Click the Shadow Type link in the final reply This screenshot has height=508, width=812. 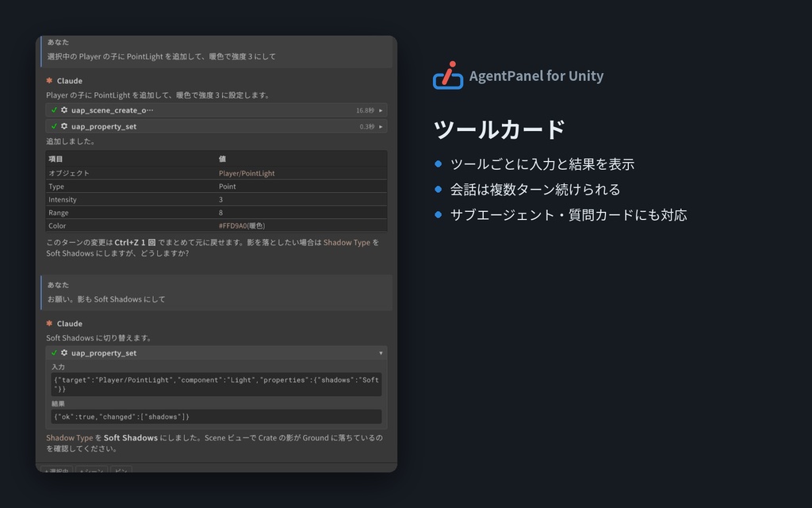coord(70,437)
